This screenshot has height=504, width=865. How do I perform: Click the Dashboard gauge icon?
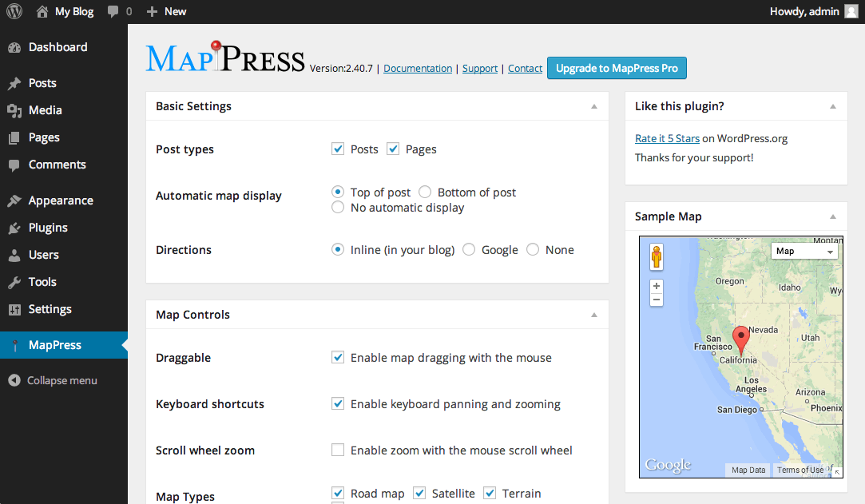14,47
